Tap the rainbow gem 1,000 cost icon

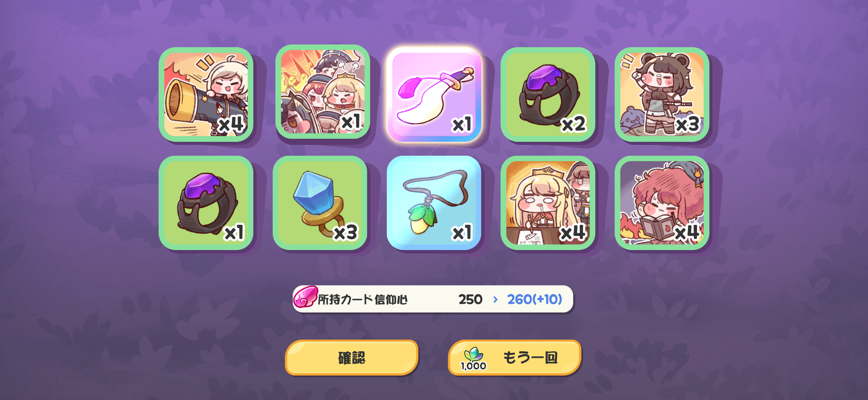pos(473,359)
